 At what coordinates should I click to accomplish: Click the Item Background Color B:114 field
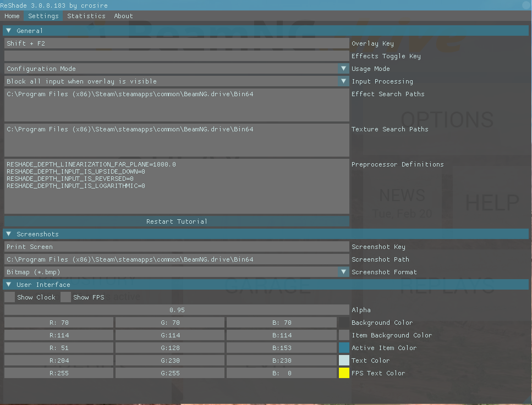[282, 335]
